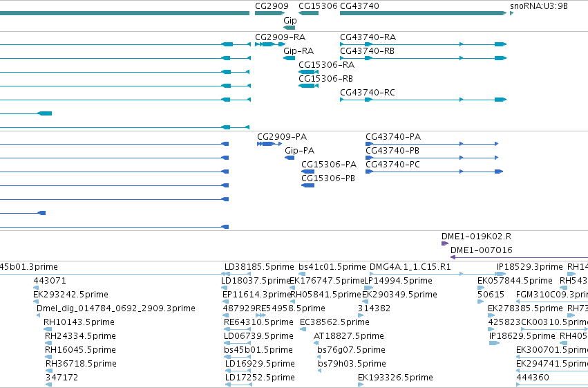Open the bs41c01.5prime EST
This screenshot has width=588, height=388.
coord(332,267)
